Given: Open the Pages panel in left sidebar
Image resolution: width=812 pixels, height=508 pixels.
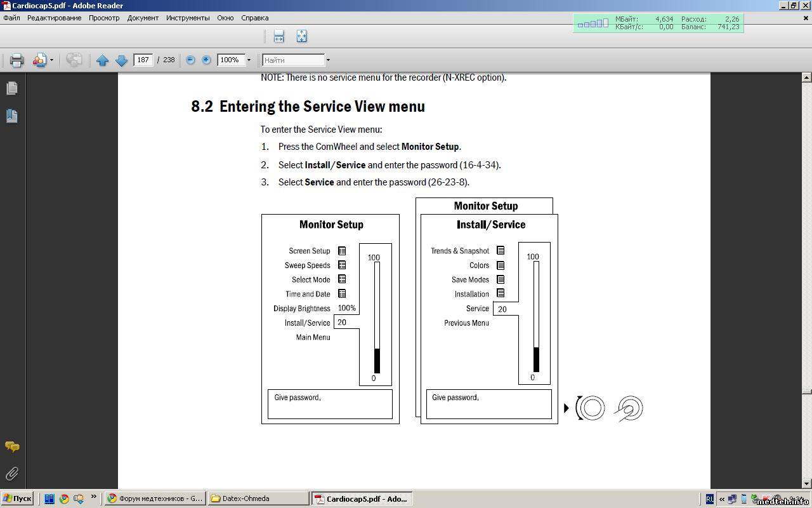Looking at the screenshot, I should [11, 88].
